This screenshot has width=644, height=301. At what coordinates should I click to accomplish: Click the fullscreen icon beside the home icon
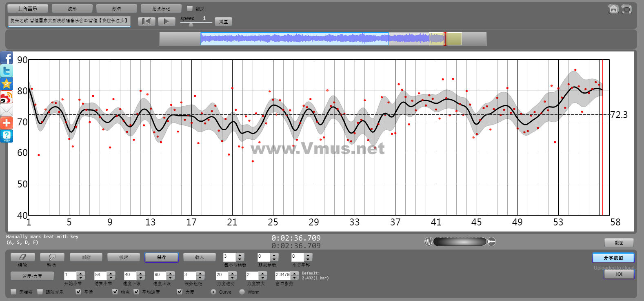(x=626, y=9)
